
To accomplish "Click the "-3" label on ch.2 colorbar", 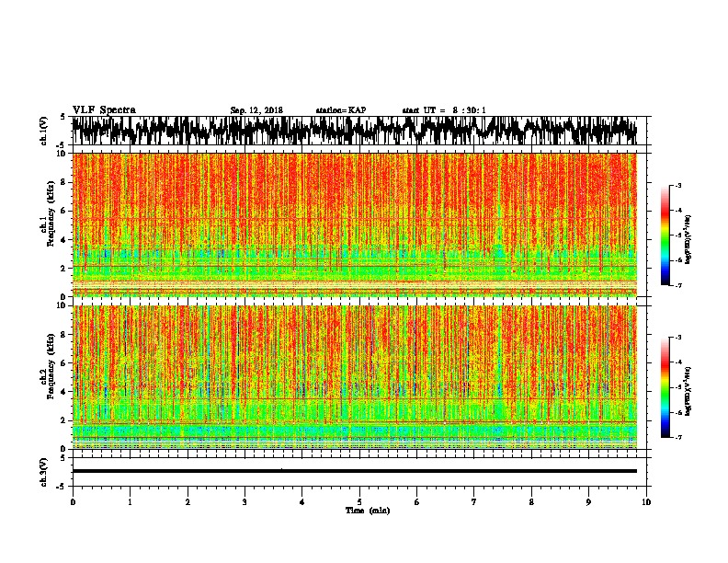I will [678, 338].
